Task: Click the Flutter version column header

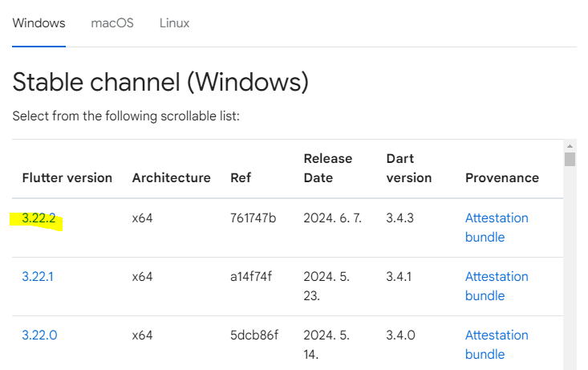Action: [x=67, y=177]
